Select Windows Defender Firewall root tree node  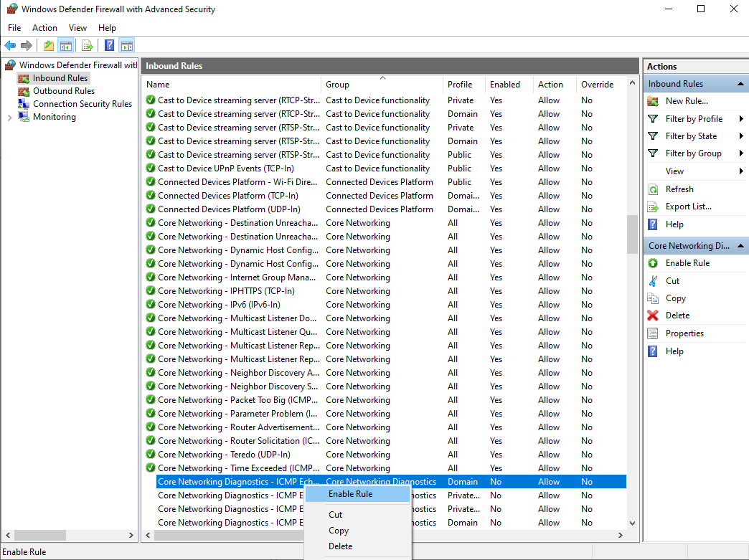point(78,65)
